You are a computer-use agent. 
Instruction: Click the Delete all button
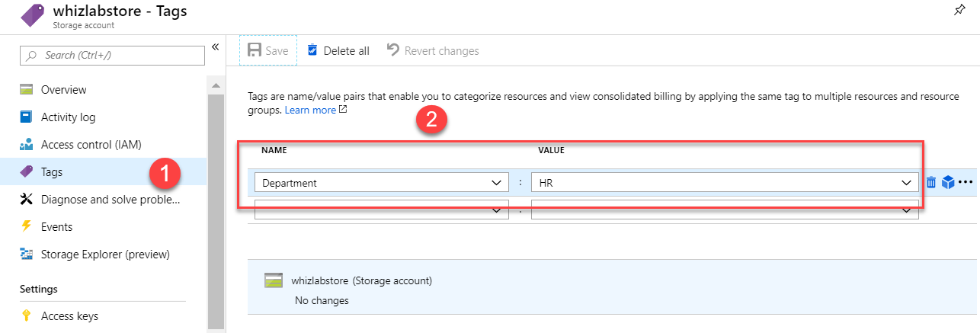[x=338, y=50]
